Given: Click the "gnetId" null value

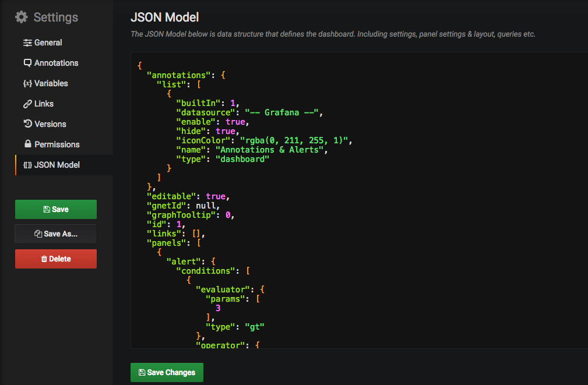Looking at the screenshot, I should click(x=206, y=206).
